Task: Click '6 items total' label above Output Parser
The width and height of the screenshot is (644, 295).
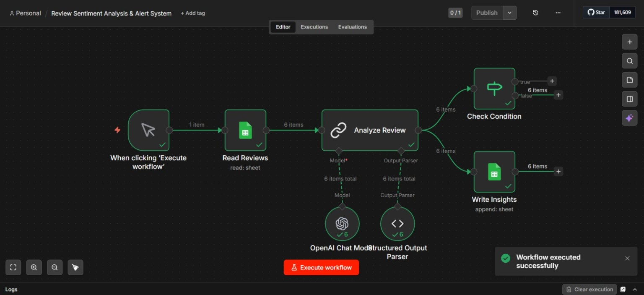Action: tap(399, 179)
